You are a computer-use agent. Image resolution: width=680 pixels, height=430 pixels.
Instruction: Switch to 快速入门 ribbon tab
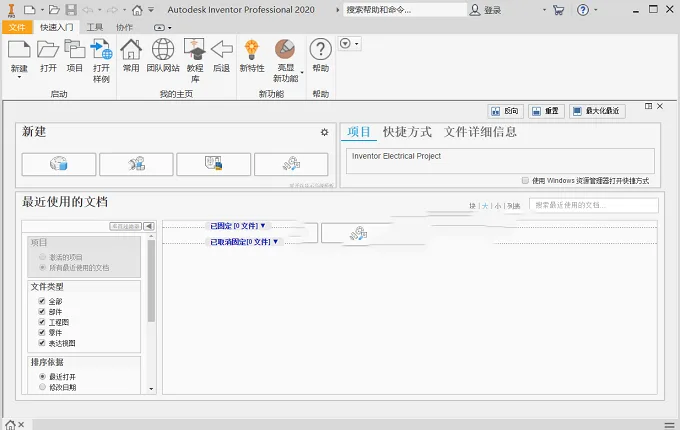click(x=56, y=27)
